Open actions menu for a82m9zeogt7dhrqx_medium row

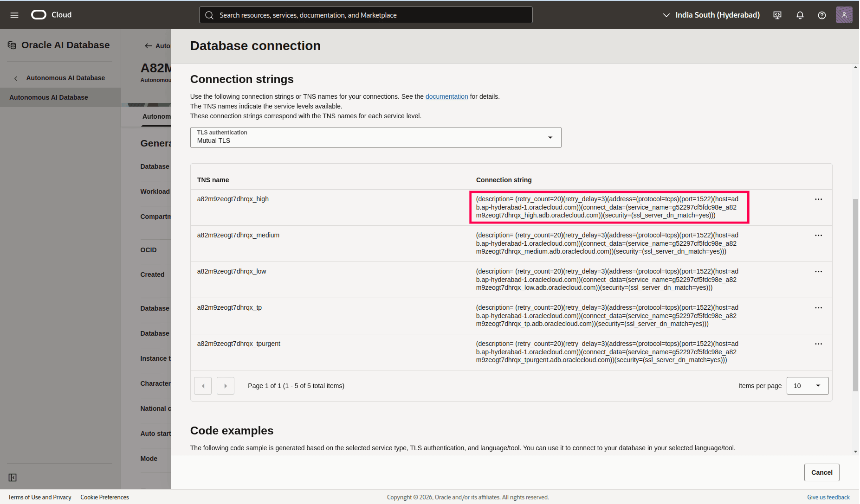(x=819, y=236)
